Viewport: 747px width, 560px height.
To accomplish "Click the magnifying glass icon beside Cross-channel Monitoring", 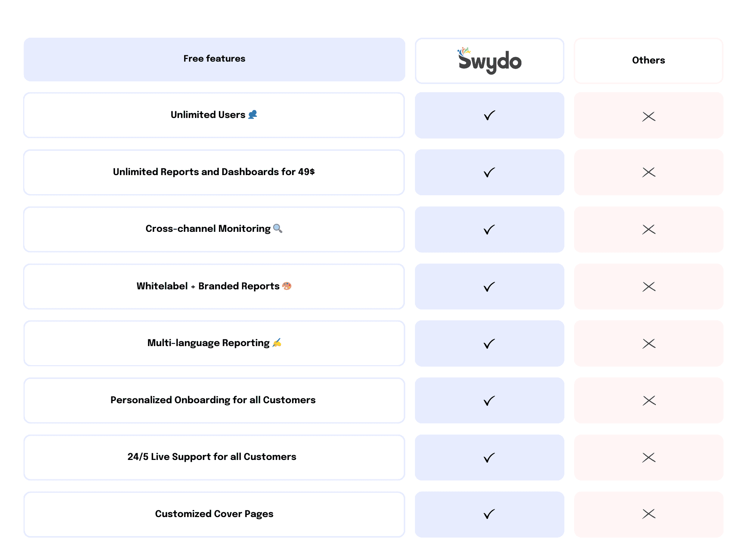I will pos(278,228).
